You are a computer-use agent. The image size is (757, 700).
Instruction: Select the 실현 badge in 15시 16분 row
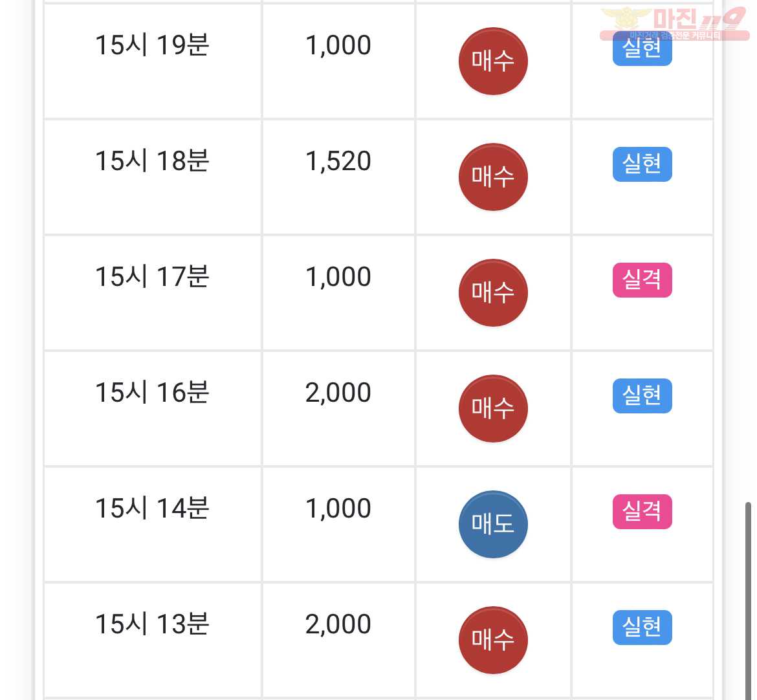click(642, 396)
